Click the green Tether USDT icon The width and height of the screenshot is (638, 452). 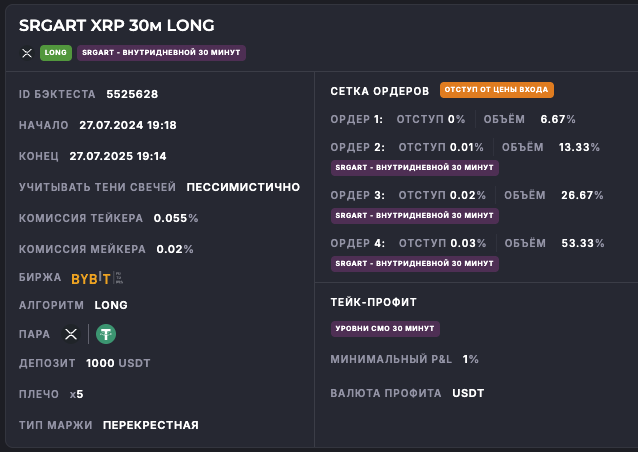pos(105,334)
